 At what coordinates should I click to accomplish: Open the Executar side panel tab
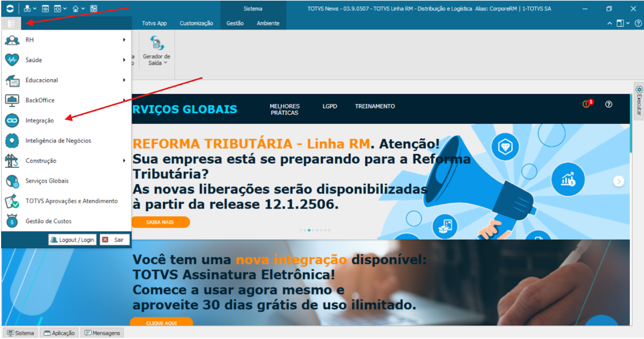(639, 100)
